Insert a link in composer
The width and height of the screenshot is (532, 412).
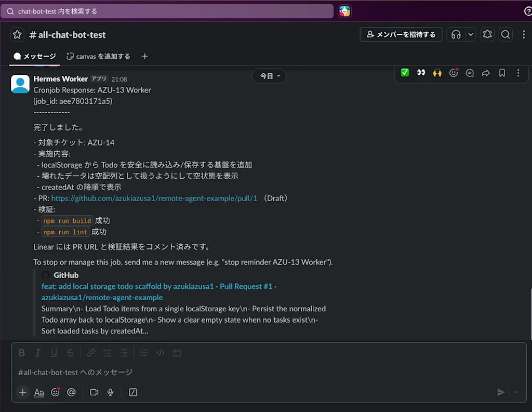pos(91,353)
